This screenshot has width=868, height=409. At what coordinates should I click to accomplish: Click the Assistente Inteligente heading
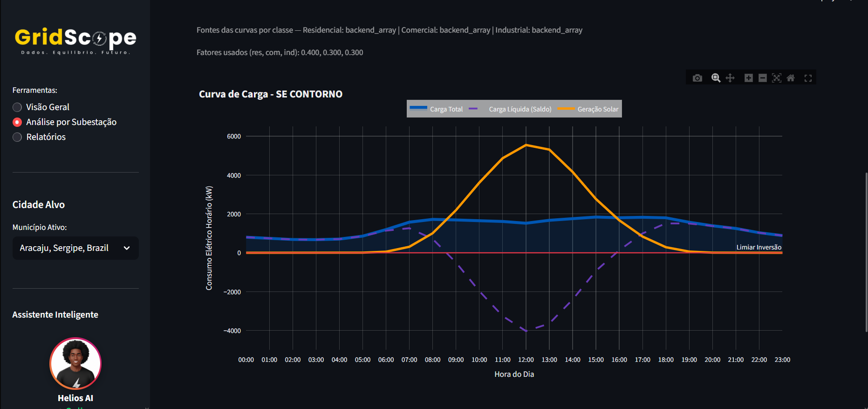55,315
